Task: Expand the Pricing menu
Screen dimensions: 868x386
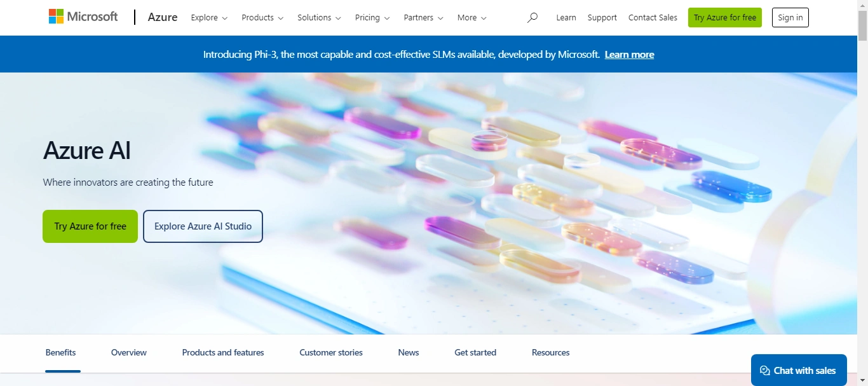Action: [372, 18]
